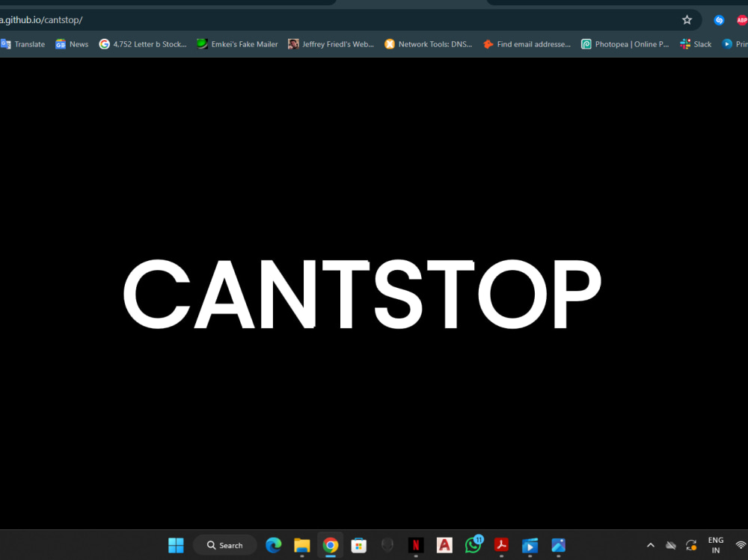This screenshot has width=748, height=560.
Task: Open the ABP ad blocker extension
Action: (742, 20)
